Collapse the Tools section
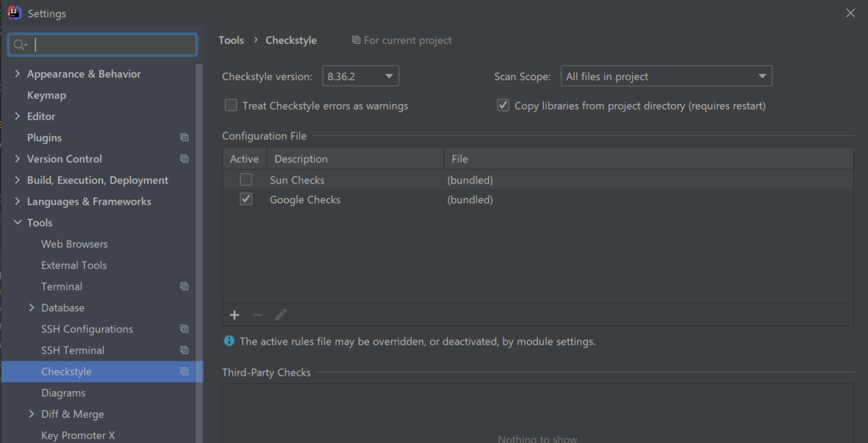The height and width of the screenshot is (443, 868). point(17,223)
